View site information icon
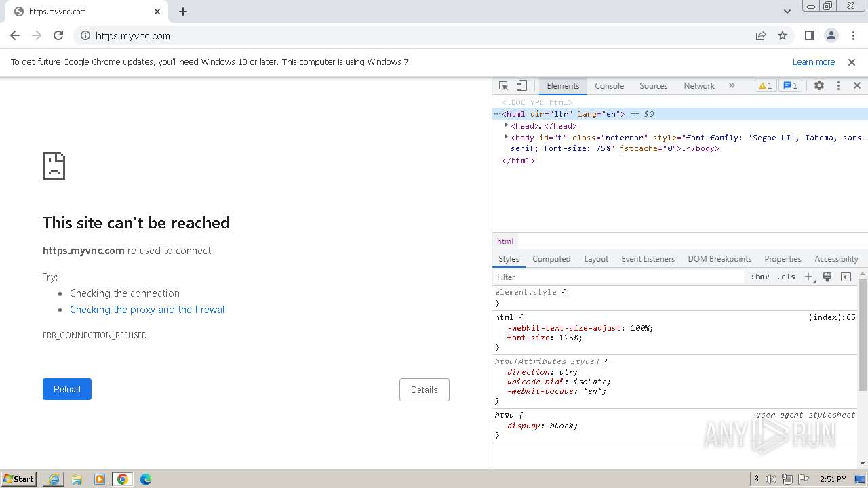Viewport: 868px width, 488px height. click(x=85, y=36)
